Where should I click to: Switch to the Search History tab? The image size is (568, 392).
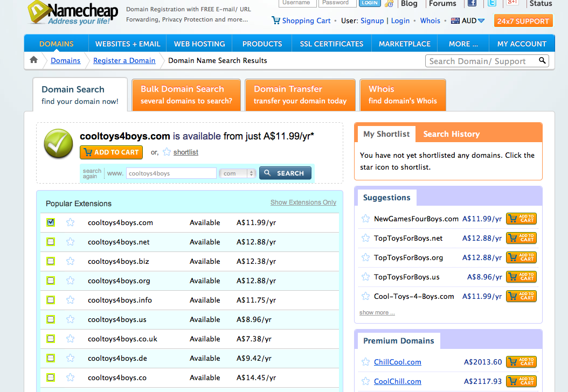(x=452, y=134)
